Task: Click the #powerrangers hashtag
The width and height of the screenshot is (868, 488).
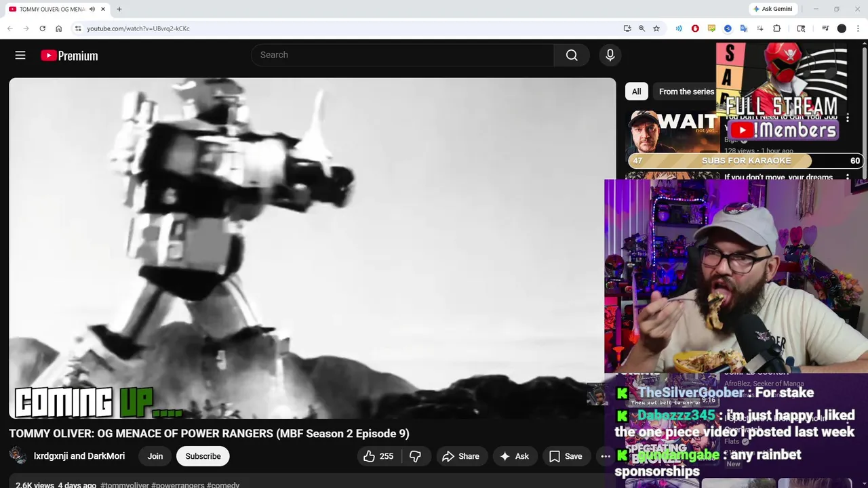Action: tap(178, 485)
